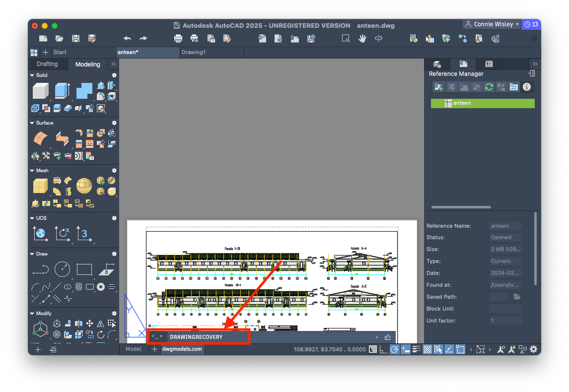This screenshot has height=392, width=569.
Task: Click the Circle draw tool
Action: pyautogui.click(x=62, y=269)
